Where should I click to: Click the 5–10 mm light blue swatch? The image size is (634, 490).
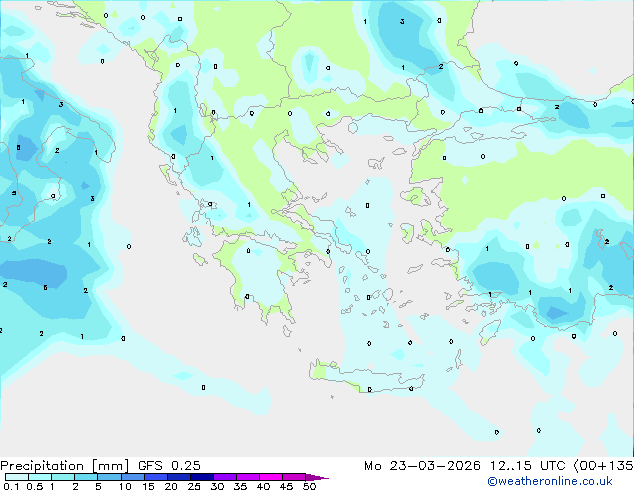point(109,477)
